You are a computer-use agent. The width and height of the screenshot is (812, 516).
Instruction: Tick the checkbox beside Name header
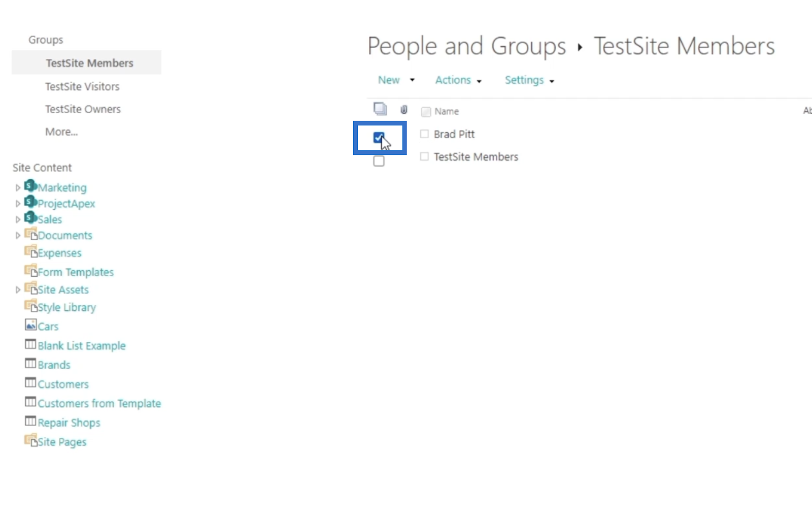point(426,112)
